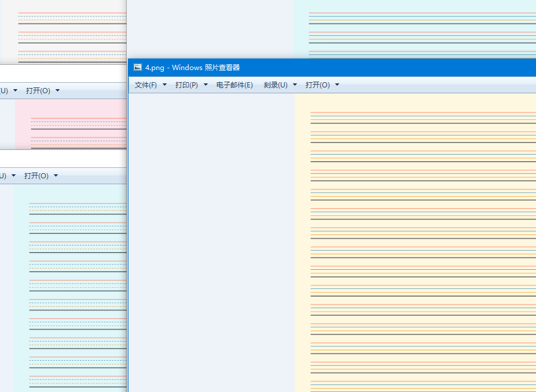Click 打开(O) in the 4.png window toolbar
Screen dimensions: 536x392
click(318, 85)
